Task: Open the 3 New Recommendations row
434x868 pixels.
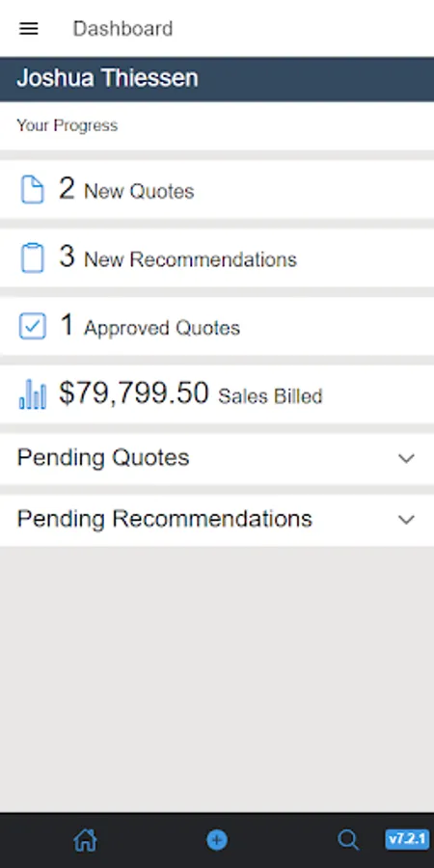Action: (x=217, y=258)
